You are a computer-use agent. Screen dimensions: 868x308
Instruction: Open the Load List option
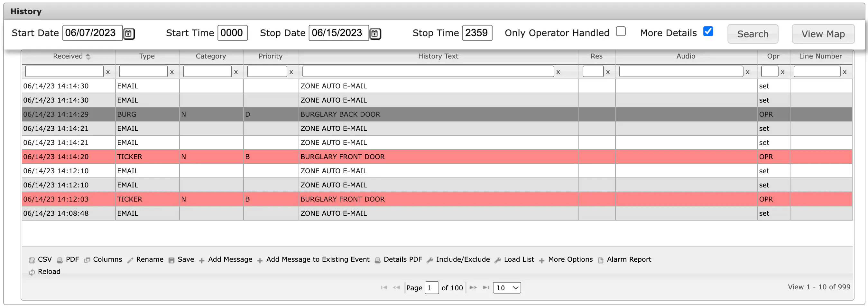[514, 259]
